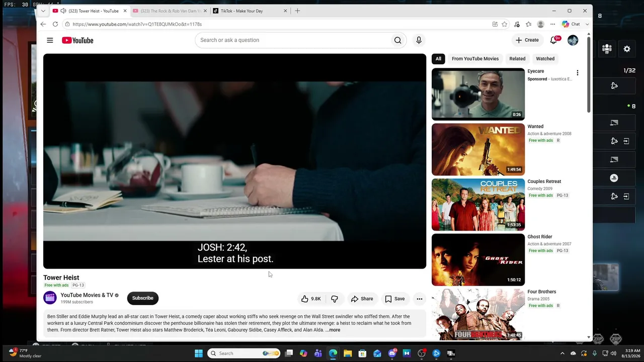Close the TikTok browser tab

[285, 11]
